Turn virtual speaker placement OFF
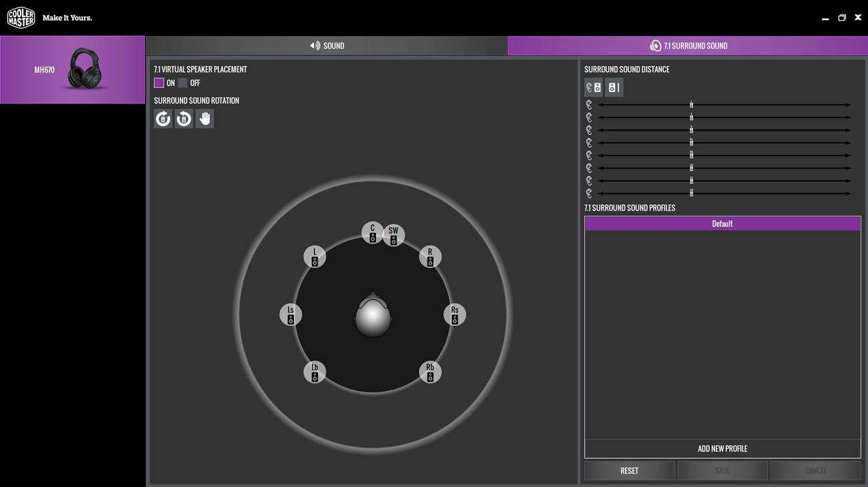 [x=183, y=83]
